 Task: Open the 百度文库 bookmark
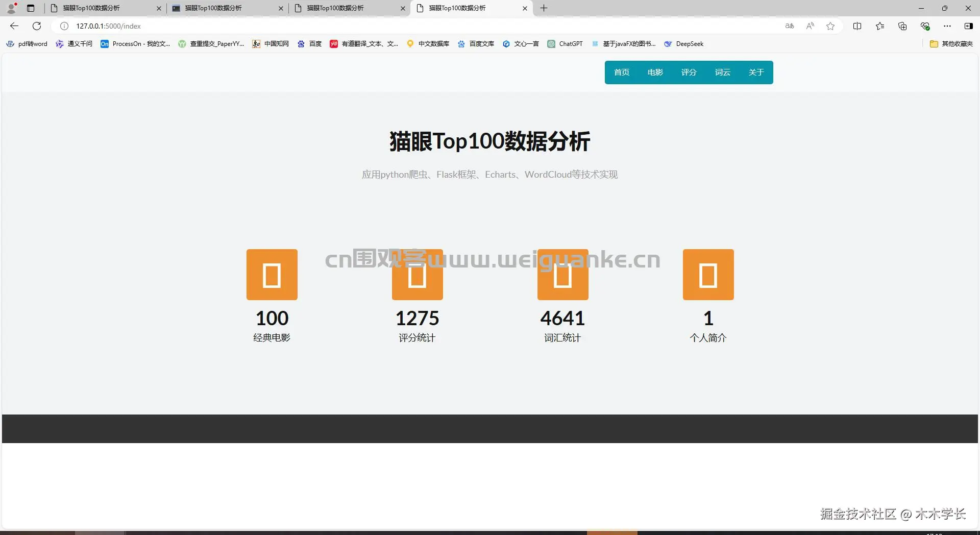476,44
